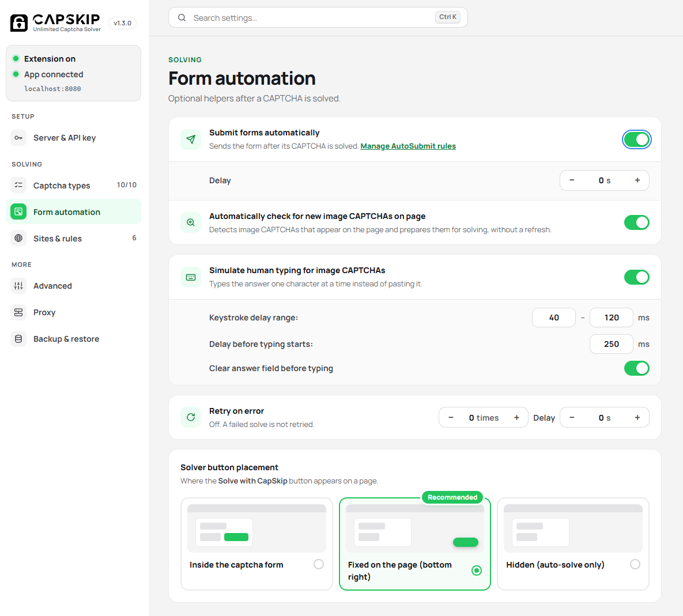This screenshot has width=683, height=616.
Task: Turn off Simulate human typing toggle
Action: click(x=636, y=277)
